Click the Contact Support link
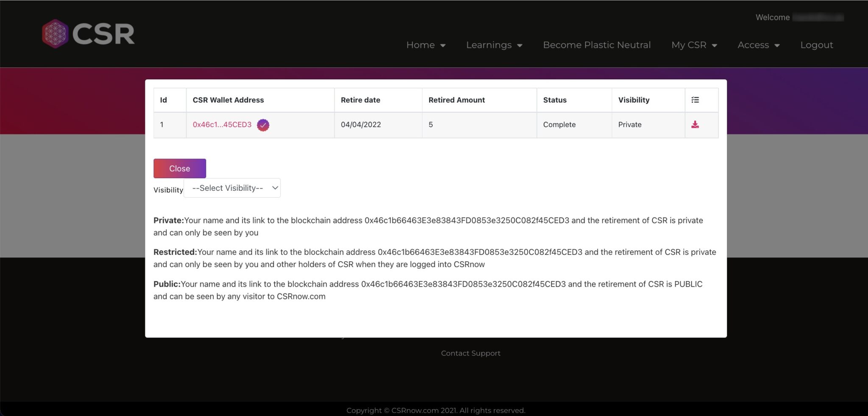This screenshot has width=868, height=416. 470,353
